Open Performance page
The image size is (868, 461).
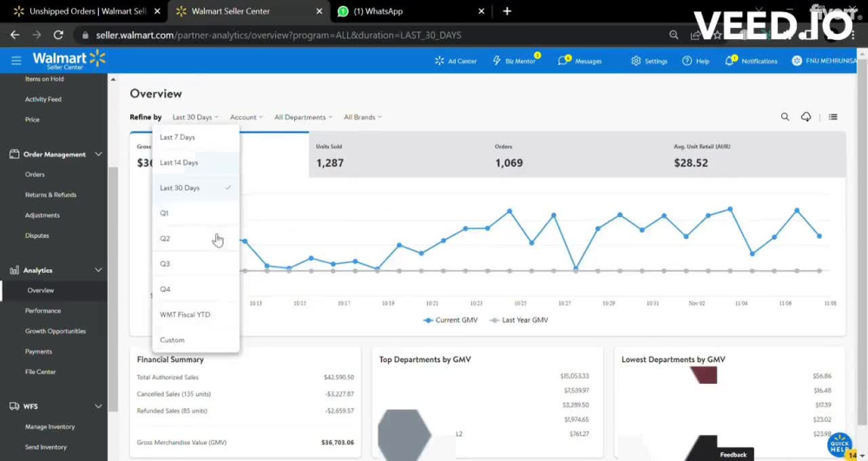(43, 311)
